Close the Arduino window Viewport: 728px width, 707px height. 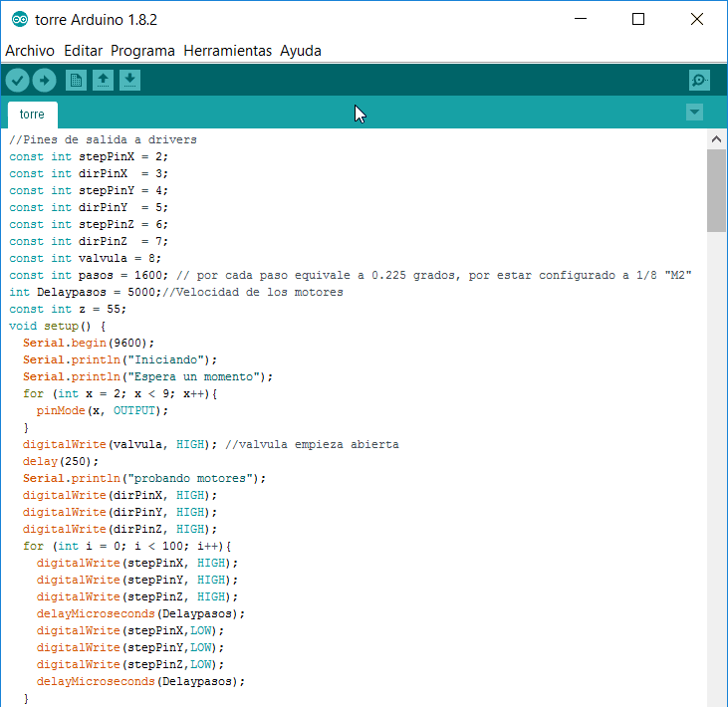[697, 19]
